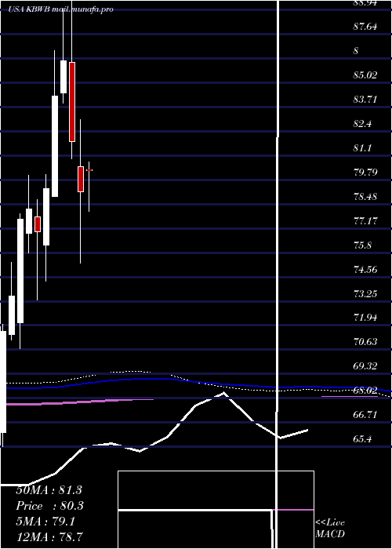Select the 70.63 price axis label
This screenshot has width=392, height=549.
click(x=365, y=341)
